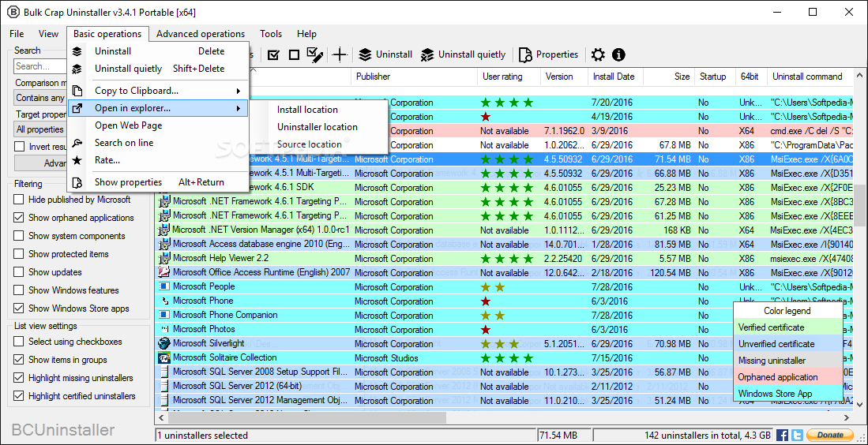Image resolution: width=868 pixels, height=445 pixels.
Task: Open settings with the gear icon
Action: (x=598, y=54)
